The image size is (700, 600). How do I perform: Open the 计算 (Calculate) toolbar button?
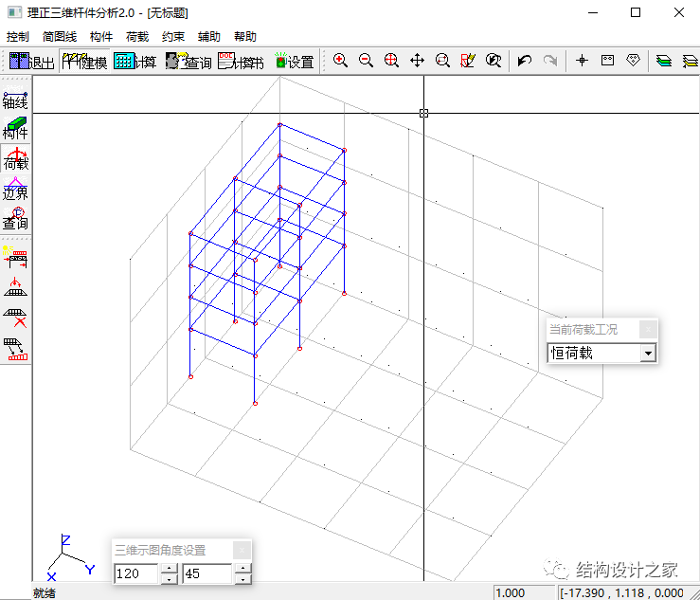pos(135,61)
